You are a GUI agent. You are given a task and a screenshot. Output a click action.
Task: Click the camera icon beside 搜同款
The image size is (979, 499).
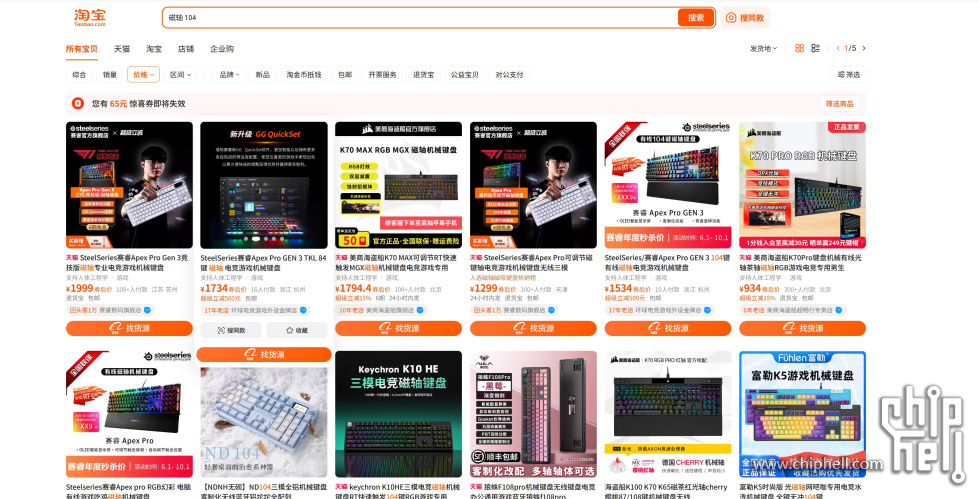pyautogui.click(x=731, y=17)
